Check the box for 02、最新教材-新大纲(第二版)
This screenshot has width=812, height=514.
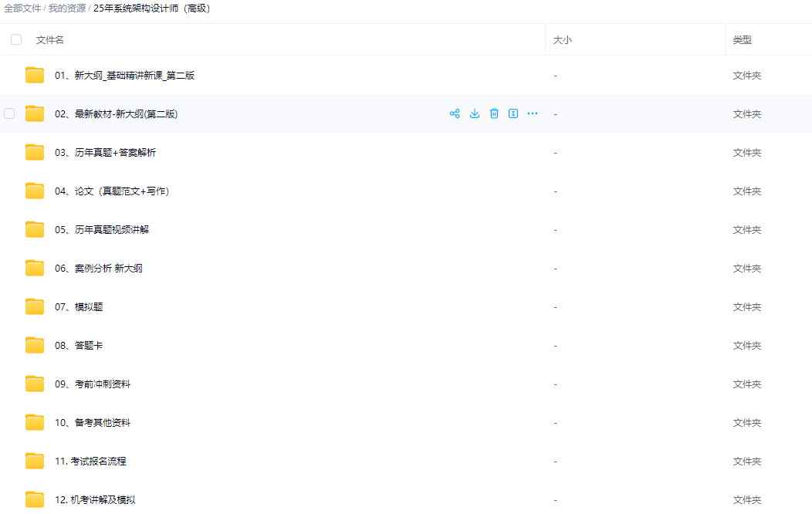click(x=9, y=113)
